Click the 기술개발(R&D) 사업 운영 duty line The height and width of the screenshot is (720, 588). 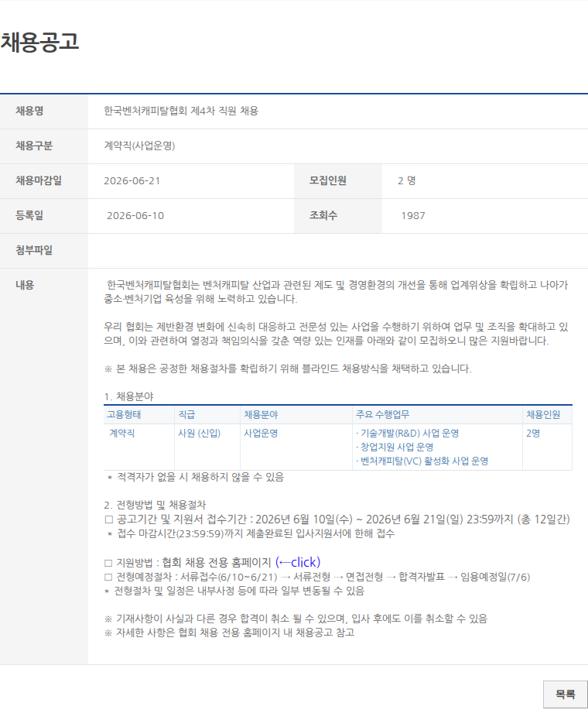[407, 433]
